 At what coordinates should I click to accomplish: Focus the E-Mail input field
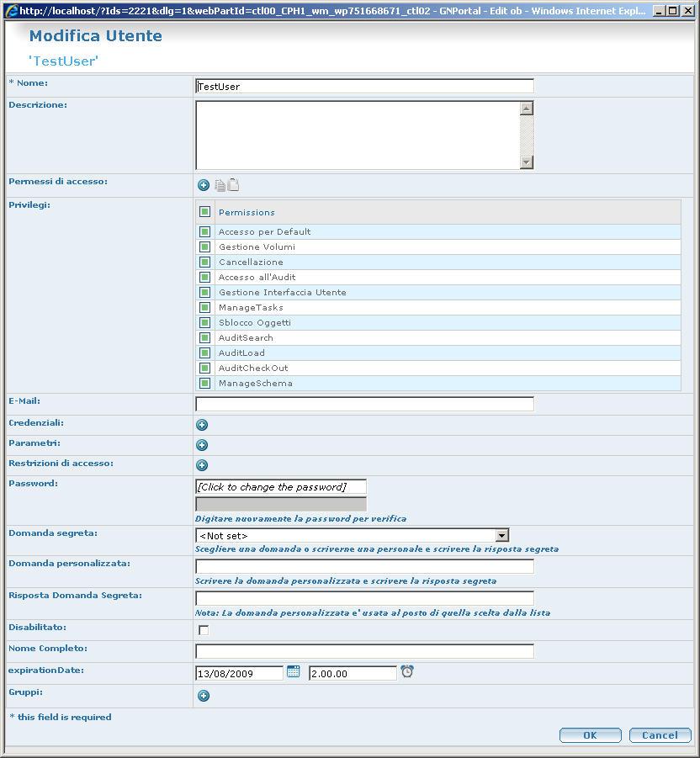click(x=364, y=404)
